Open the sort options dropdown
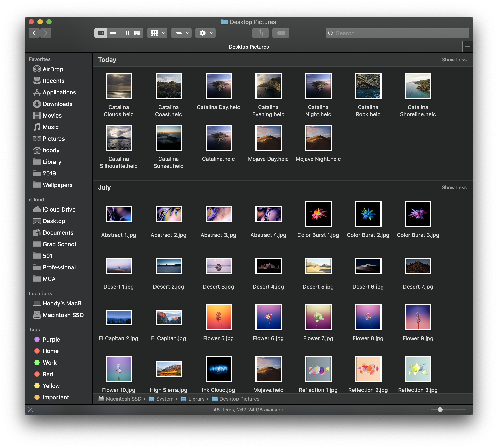This screenshot has width=498, height=448. click(x=181, y=33)
